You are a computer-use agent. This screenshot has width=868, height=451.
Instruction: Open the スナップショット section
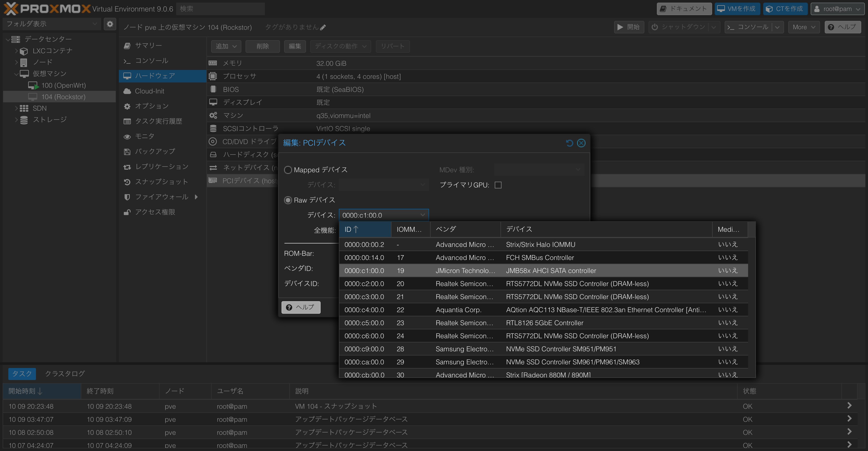(x=161, y=182)
